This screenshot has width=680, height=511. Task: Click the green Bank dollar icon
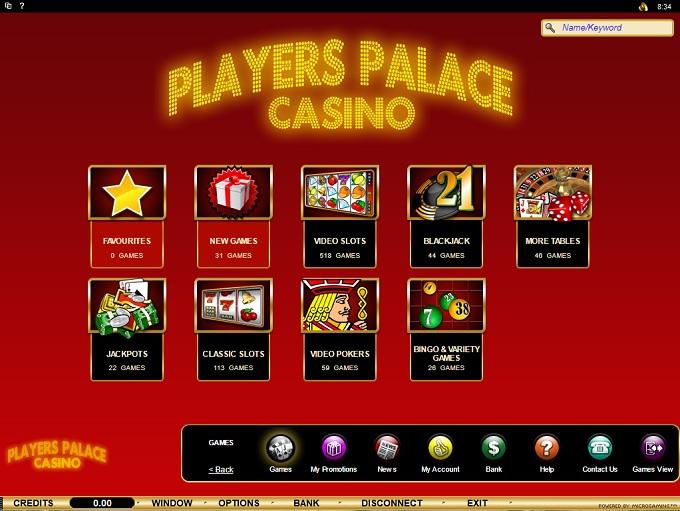pyautogui.click(x=494, y=448)
